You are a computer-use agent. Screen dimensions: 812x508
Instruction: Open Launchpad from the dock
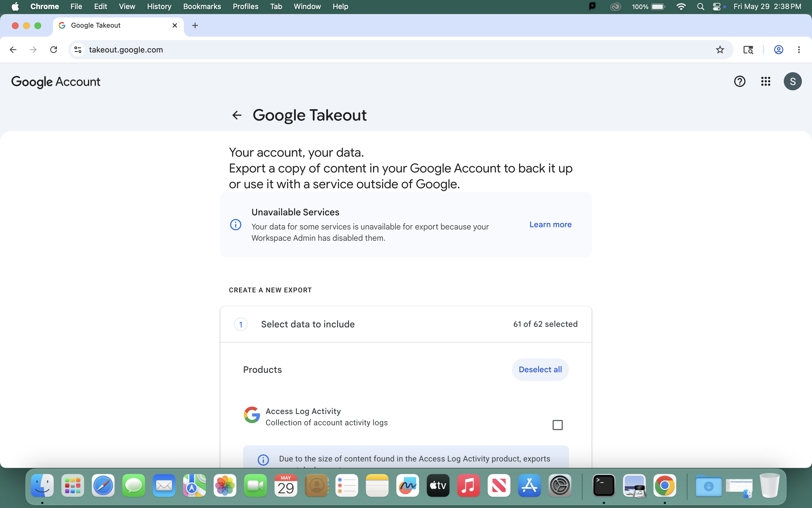click(73, 485)
